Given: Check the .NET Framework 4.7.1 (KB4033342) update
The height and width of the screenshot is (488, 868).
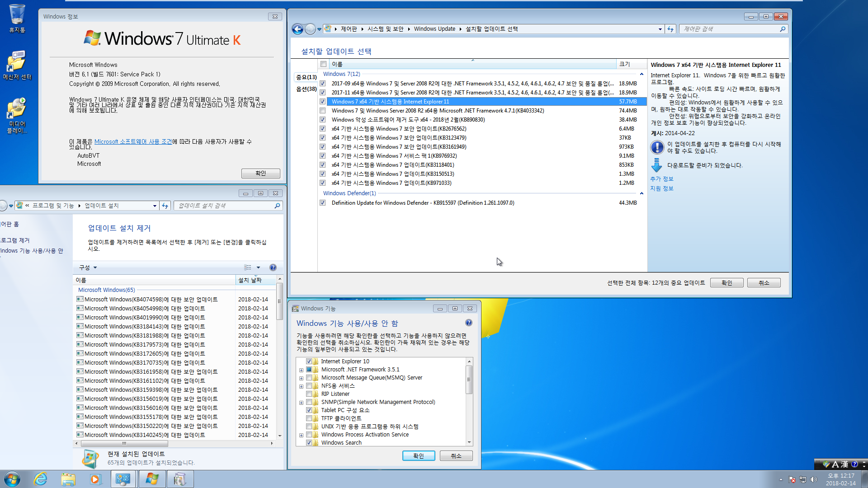Looking at the screenshot, I should [x=322, y=111].
